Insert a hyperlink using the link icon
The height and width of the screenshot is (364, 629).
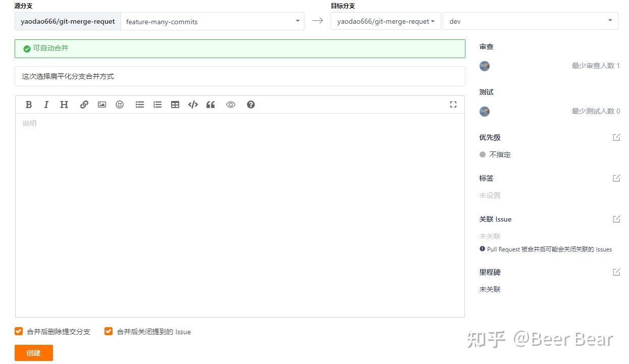tap(84, 105)
